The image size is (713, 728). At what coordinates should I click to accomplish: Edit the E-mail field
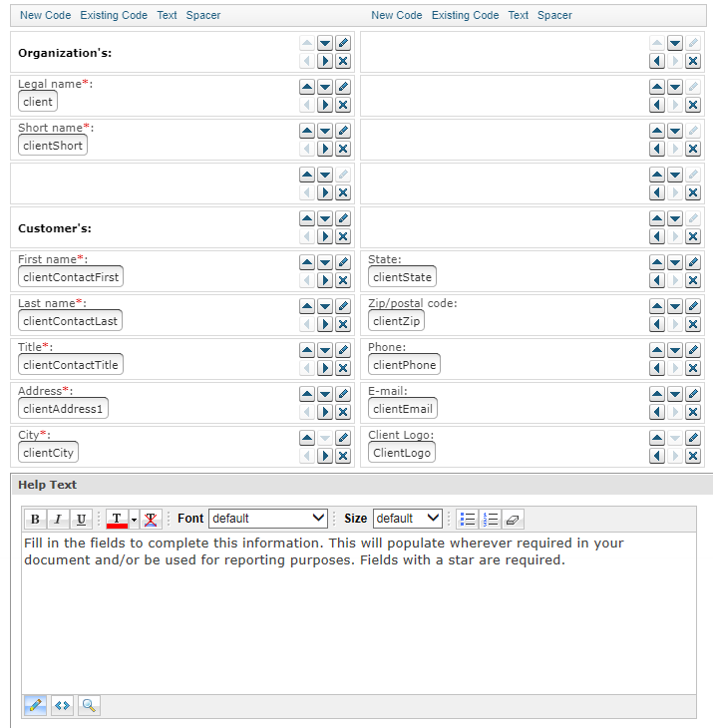click(x=693, y=394)
